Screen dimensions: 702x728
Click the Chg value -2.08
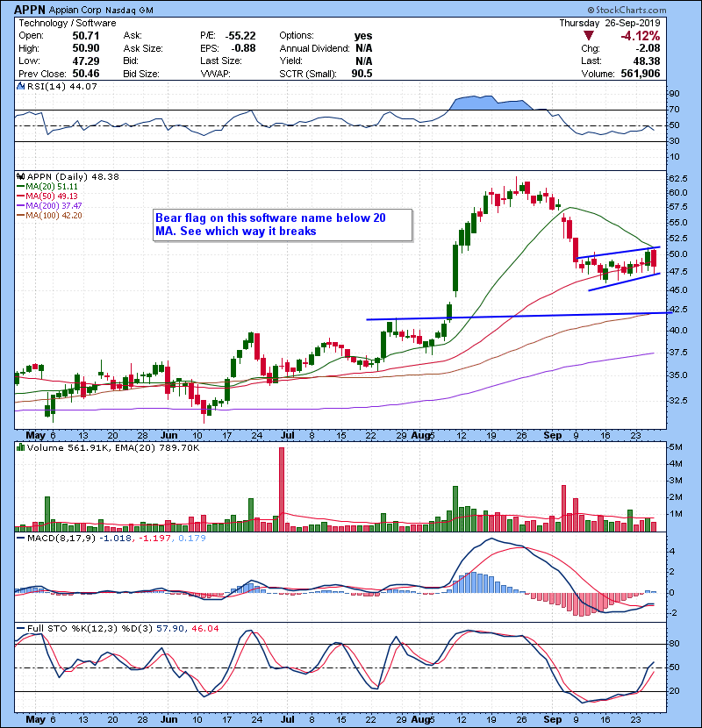pyautogui.click(x=648, y=48)
